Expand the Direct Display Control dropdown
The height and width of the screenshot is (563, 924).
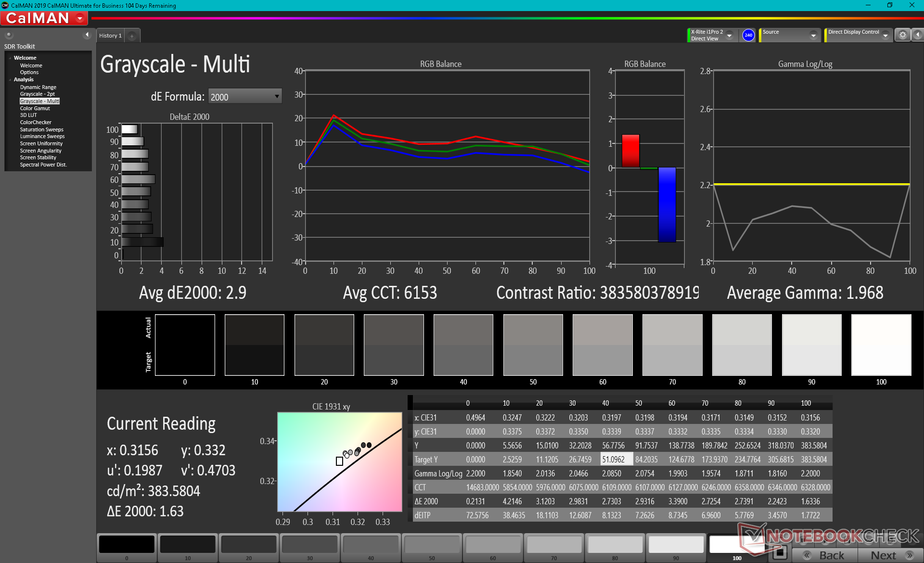[x=885, y=36]
